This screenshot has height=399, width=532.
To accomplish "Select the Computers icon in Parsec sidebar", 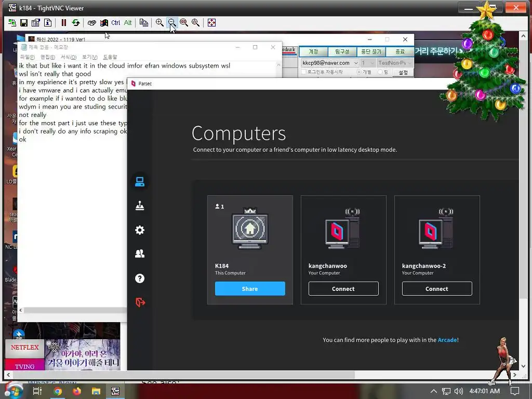I will point(140,182).
